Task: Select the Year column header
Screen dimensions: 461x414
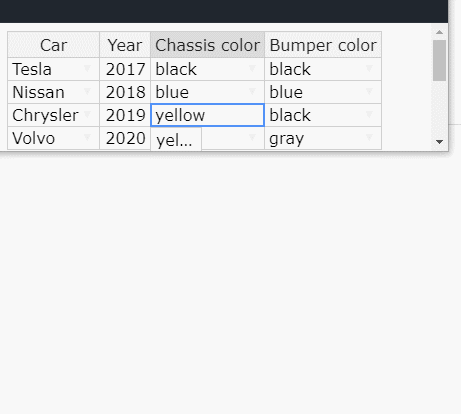Action: point(125,45)
